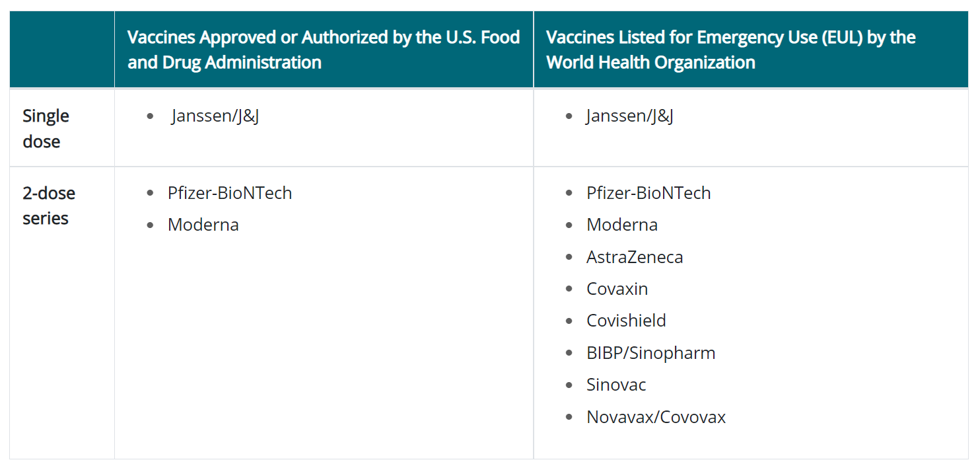980x468 pixels.
Task: Click the AstraZeneca list item
Action: tap(635, 257)
